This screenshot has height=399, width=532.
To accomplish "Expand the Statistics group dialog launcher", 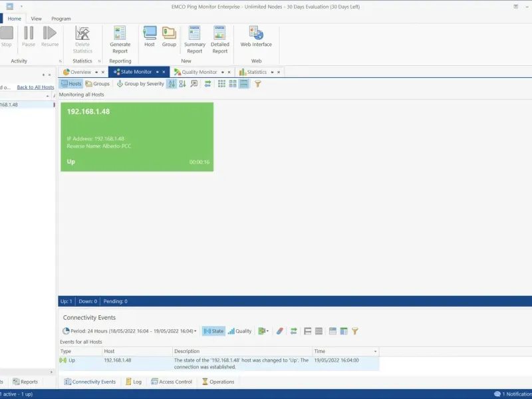I will click(99, 61).
